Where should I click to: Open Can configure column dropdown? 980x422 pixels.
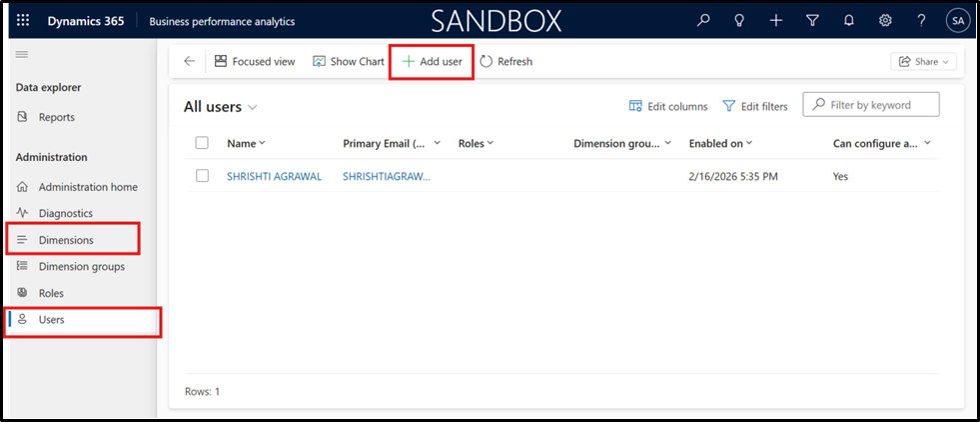point(882,143)
